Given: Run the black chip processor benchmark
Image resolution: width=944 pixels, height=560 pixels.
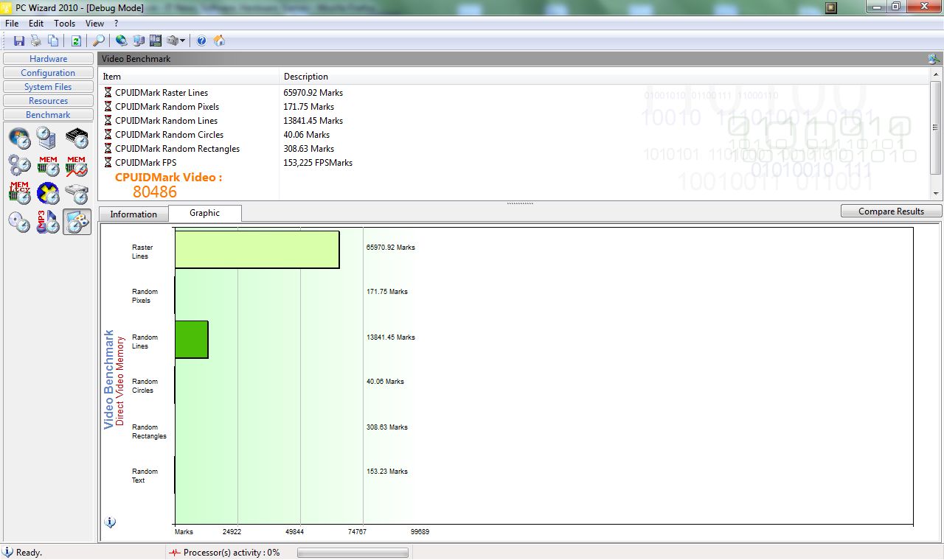Looking at the screenshot, I should (x=77, y=138).
